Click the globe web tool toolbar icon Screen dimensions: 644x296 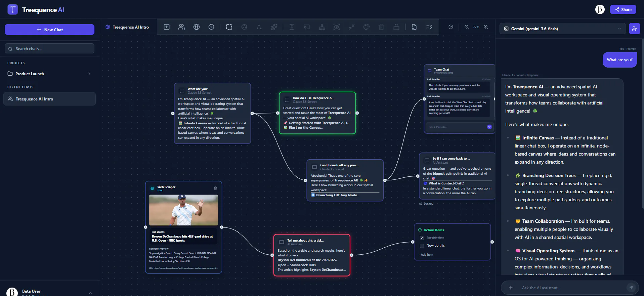pyautogui.click(x=197, y=27)
